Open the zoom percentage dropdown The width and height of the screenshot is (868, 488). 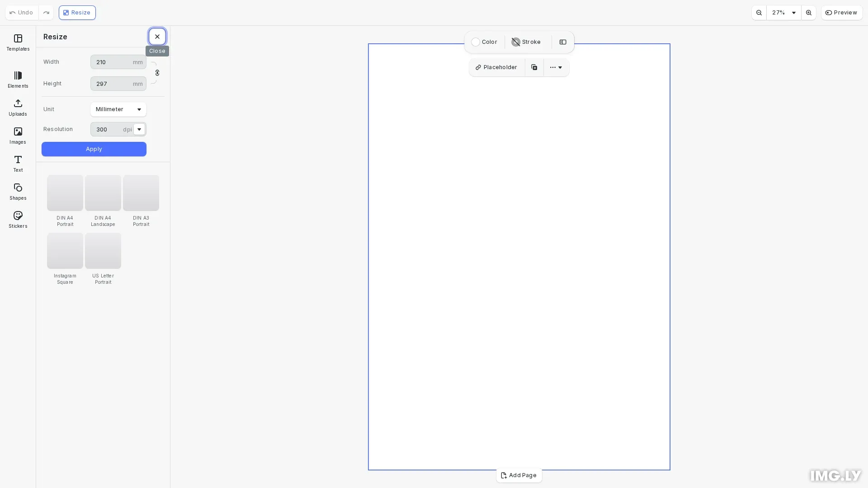[x=784, y=13]
